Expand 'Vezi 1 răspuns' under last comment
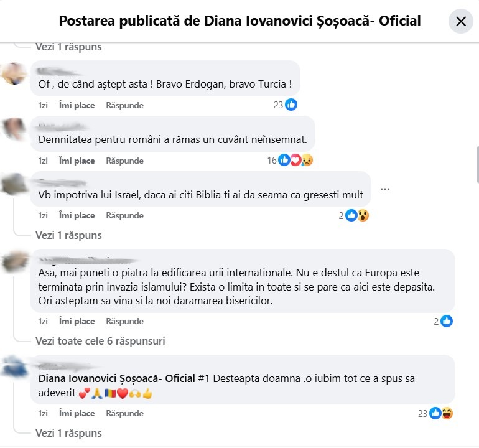This screenshot has height=448, width=479. click(x=68, y=433)
